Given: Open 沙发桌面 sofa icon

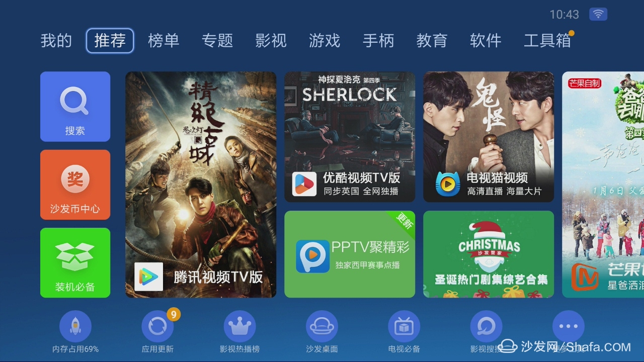Looking at the screenshot, I should pyautogui.click(x=321, y=326).
